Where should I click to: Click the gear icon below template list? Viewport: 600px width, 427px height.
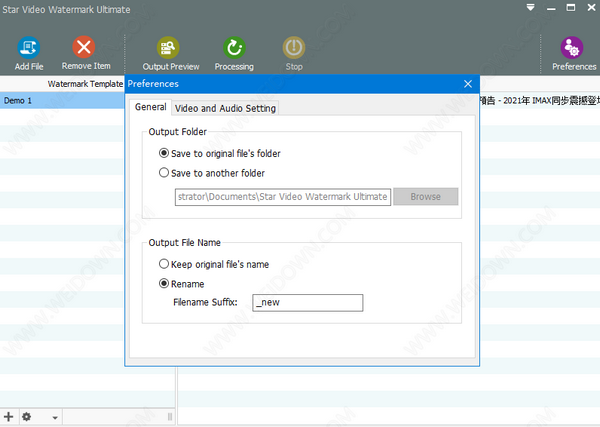coord(27,416)
